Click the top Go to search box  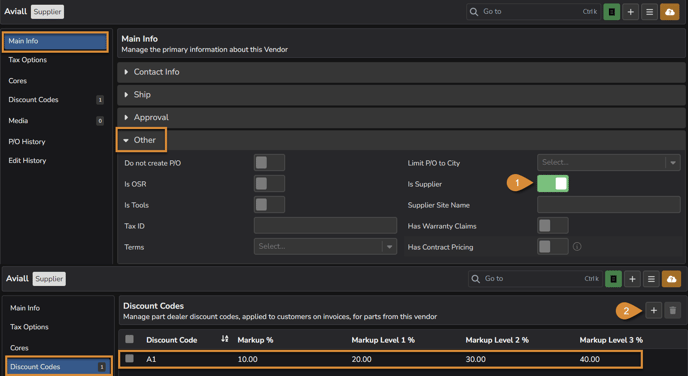pos(533,12)
